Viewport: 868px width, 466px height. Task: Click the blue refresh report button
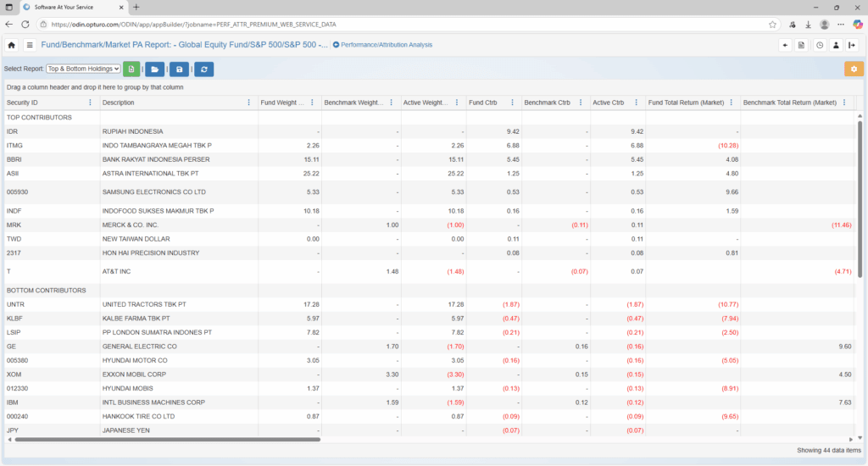(203, 69)
